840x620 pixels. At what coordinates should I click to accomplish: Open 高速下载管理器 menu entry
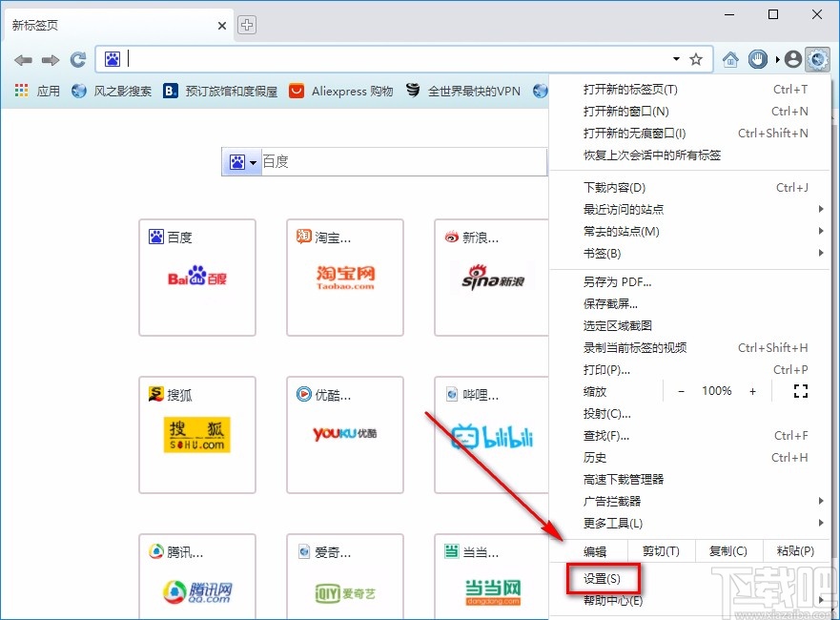(x=690, y=480)
